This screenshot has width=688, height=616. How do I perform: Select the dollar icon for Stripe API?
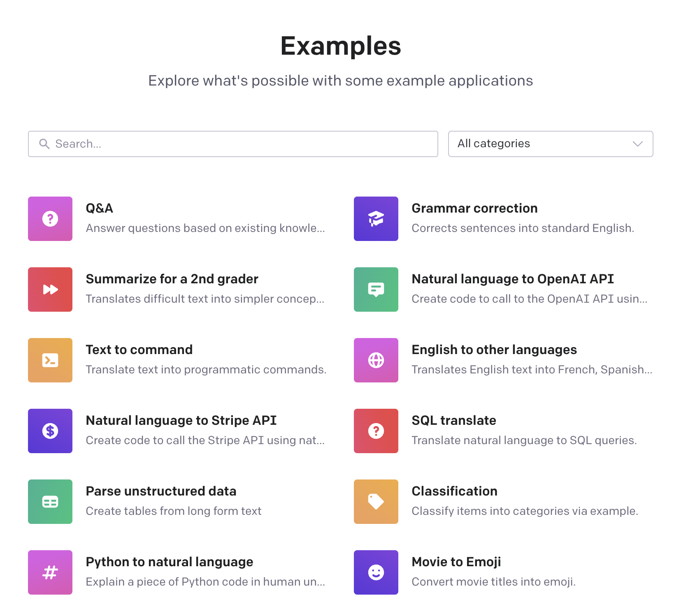click(50, 431)
